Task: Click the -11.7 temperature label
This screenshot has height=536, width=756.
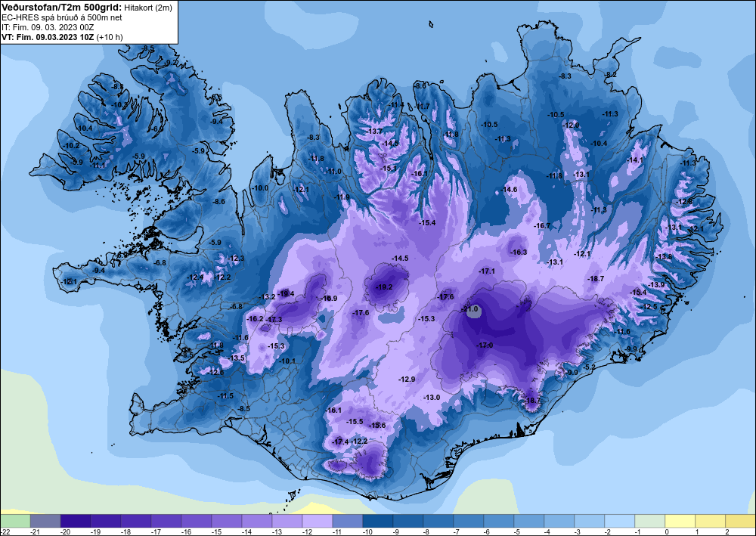Action: 422,106
